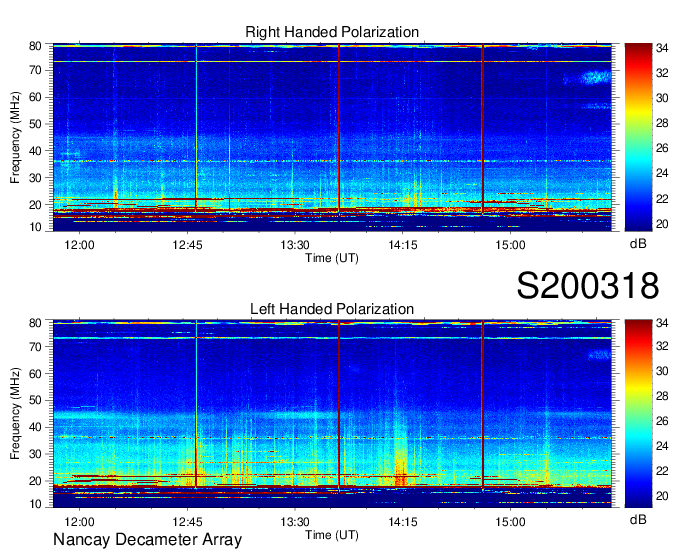Image resolution: width=680 pixels, height=552 pixels.
Task: Click the 12:45 time tick of Right Handed plot
Action: coord(187,245)
